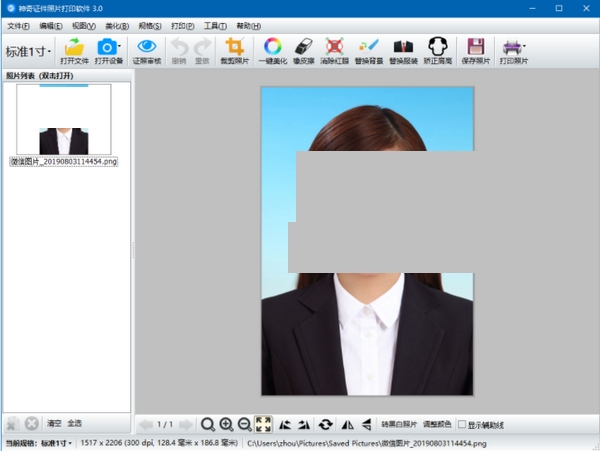
Task: Select the 裁剪照片 crop tool
Action: [x=234, y=47]
